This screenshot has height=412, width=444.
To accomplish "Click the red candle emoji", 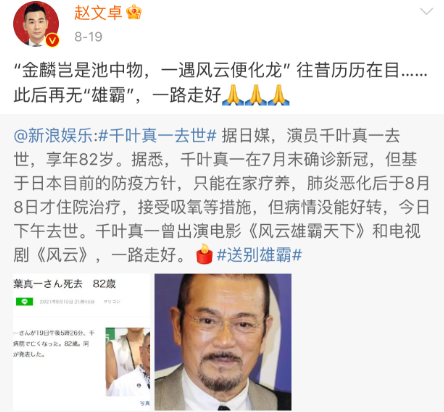I will pyautogui.click(x=204, y=254).
